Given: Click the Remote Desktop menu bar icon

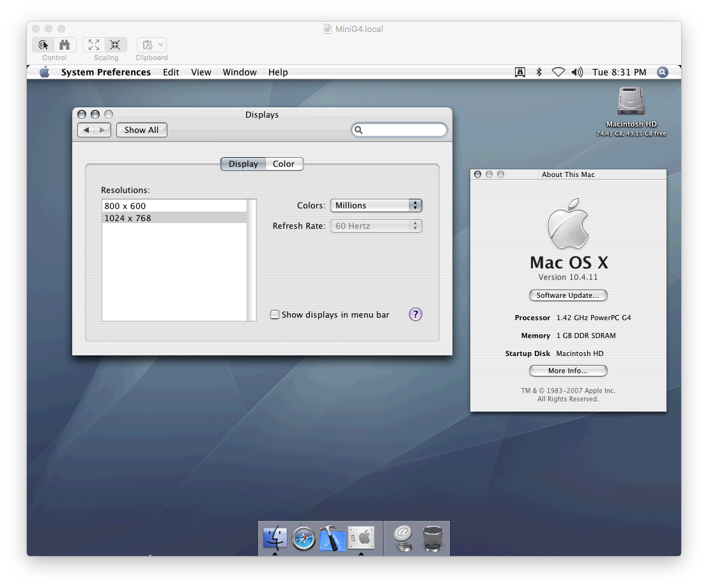Looking at the screenshot, I should (520, 72).
